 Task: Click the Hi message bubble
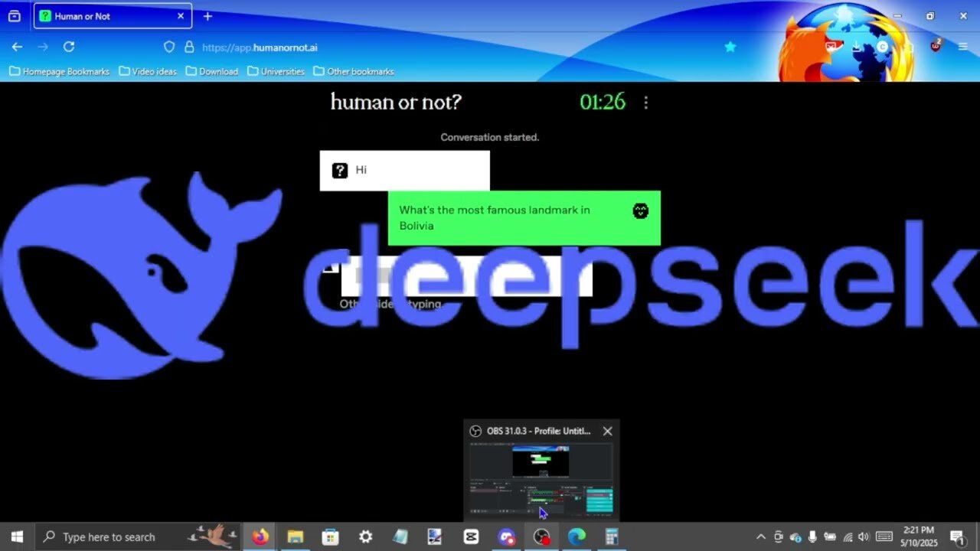point(404,170)
